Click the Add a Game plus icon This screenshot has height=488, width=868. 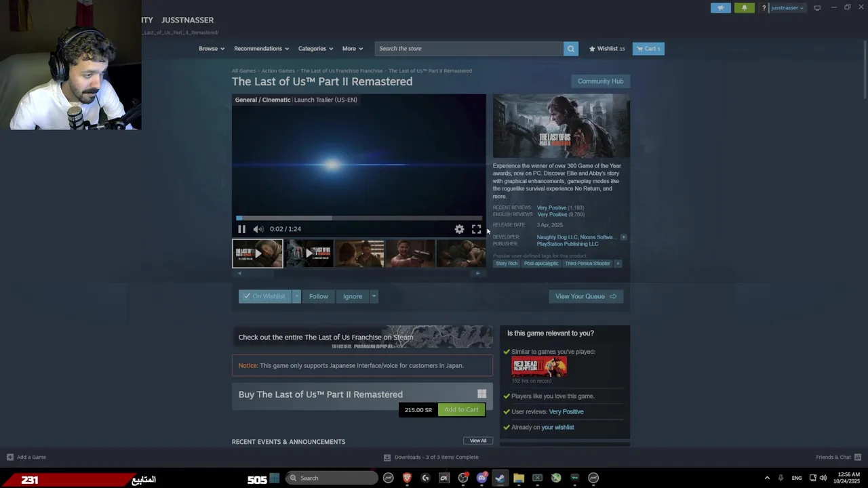[9, 457]
